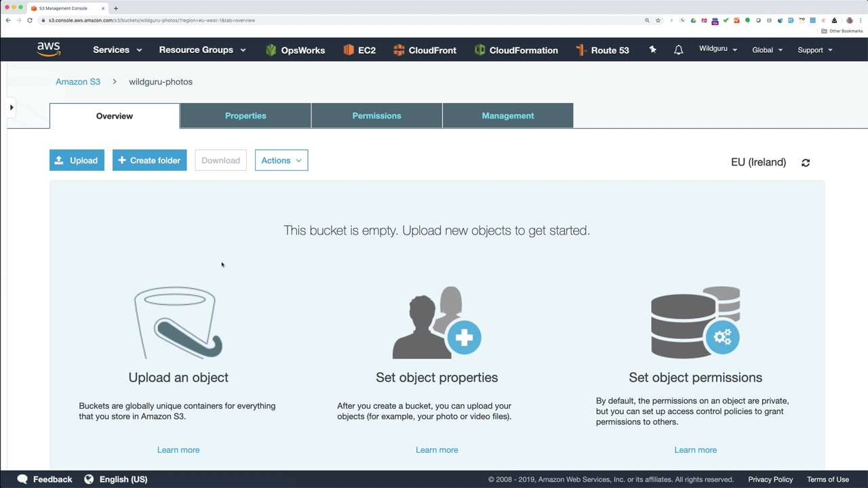The height and width of the screenshot is (488, 868).
Task: Open Learn more under Upload an object
Action: pos(178,450)
